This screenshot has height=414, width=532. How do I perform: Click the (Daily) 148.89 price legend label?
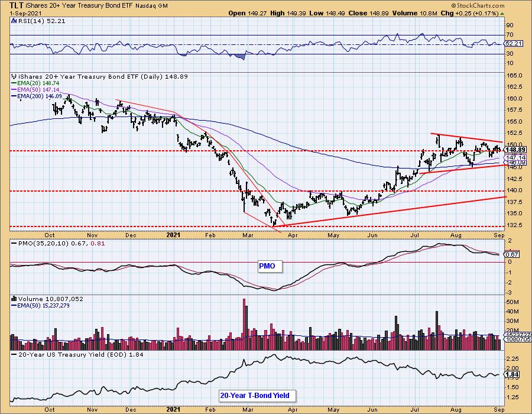pyautogui.click(x=103, y=77)
